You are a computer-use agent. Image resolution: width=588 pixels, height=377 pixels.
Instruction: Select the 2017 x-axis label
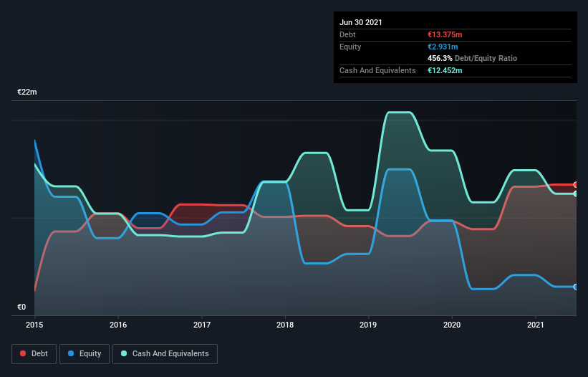202,325
